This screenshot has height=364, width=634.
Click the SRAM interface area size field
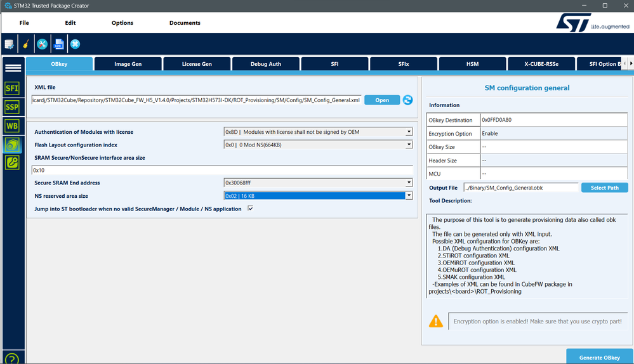pyautogui.click(x=222, y=170)
